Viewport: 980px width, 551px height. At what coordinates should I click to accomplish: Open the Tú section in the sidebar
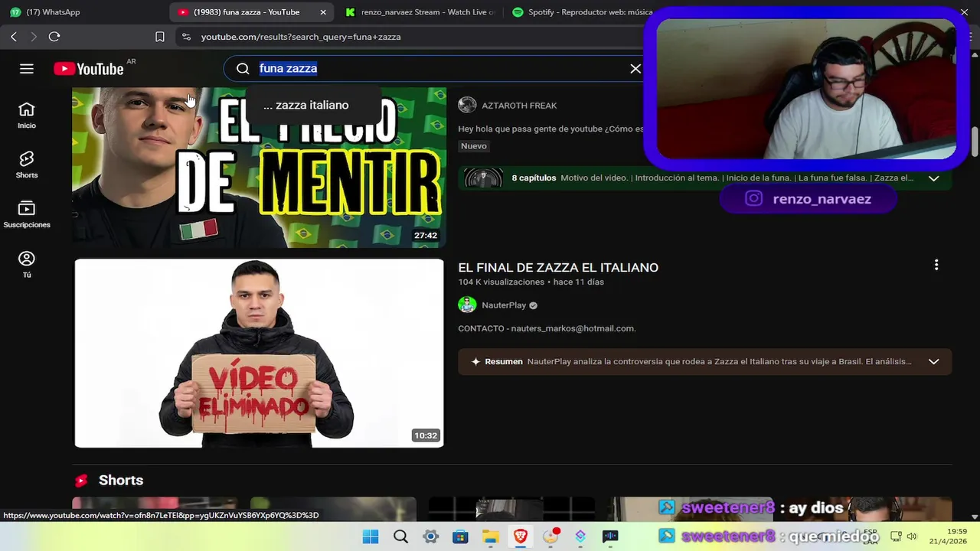pos(27,264)
